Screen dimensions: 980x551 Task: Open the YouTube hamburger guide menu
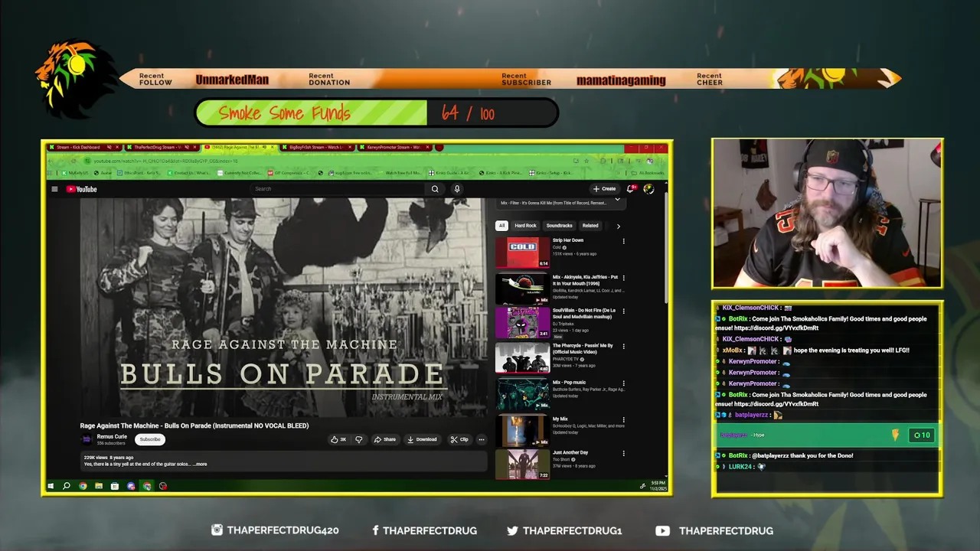tap(54, 189)
